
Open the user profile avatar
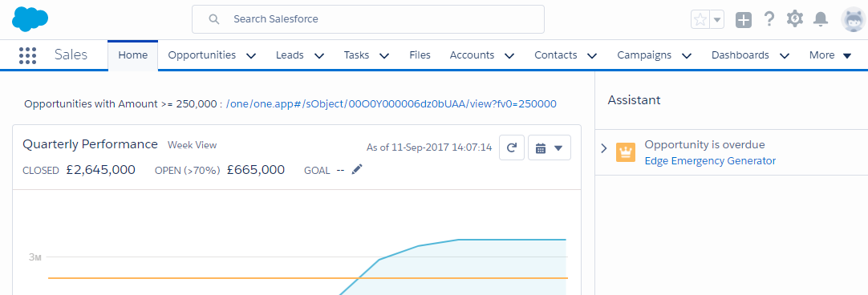(x=853, y=20)
